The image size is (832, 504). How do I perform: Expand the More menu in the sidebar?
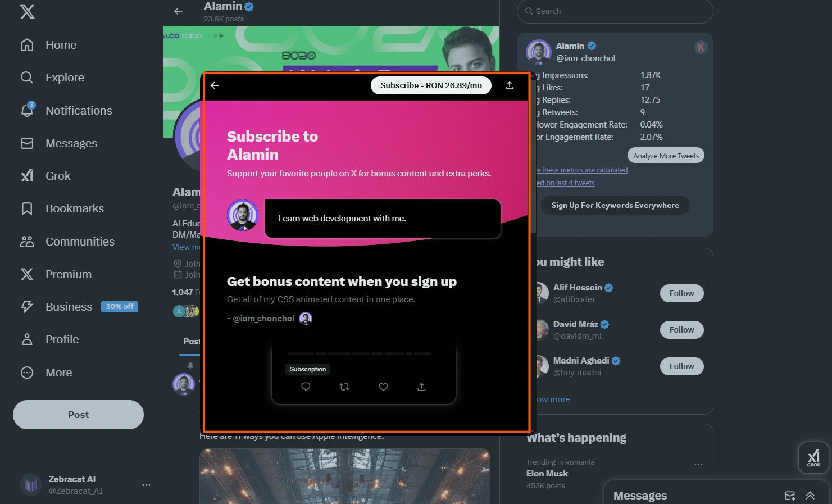pyautogui.click(x=46, y=373)
